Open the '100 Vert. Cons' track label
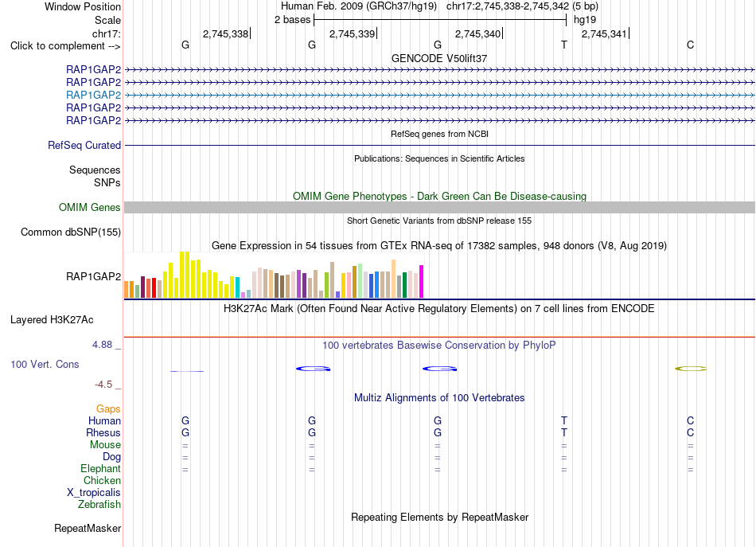 [45, 364]
